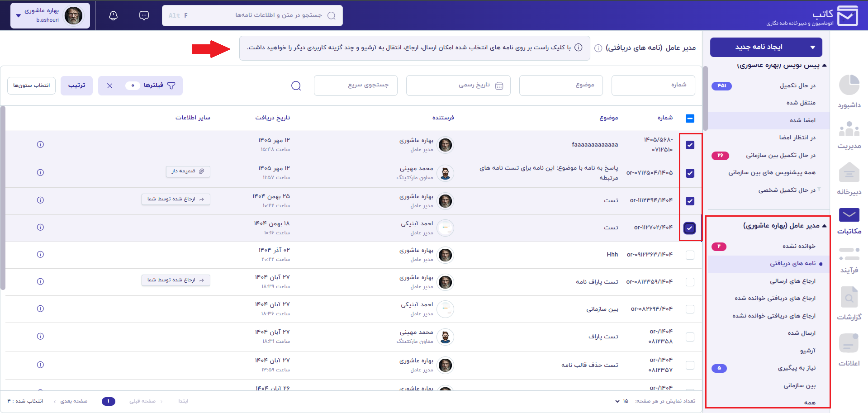This screenshot has height=413, width=868.
Task: Check the Hhh letter row checkbox
Action: [x=690, y=255]
